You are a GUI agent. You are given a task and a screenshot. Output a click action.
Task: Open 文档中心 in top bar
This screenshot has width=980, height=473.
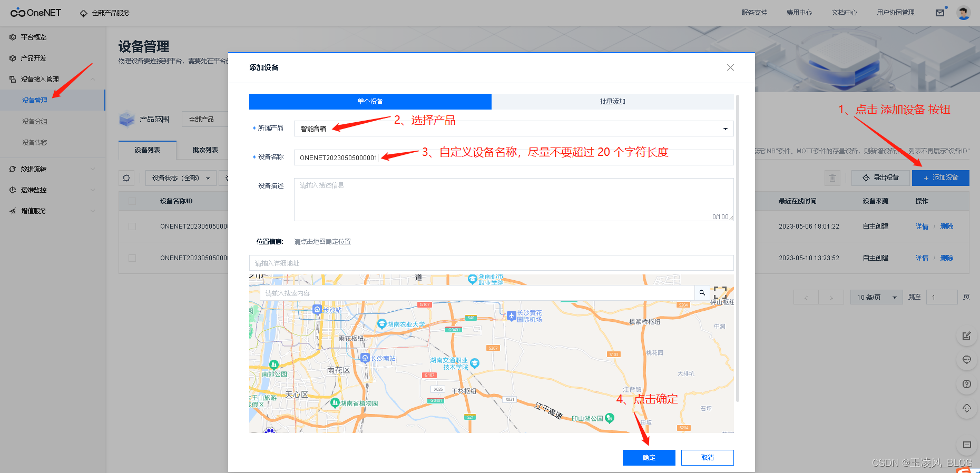[844, 13]
